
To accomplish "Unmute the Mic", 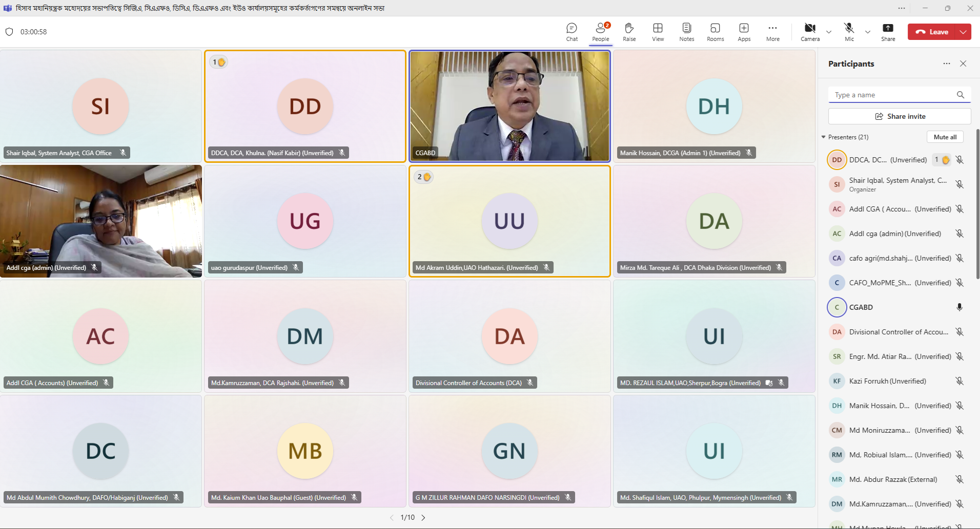I will point(849,32).
